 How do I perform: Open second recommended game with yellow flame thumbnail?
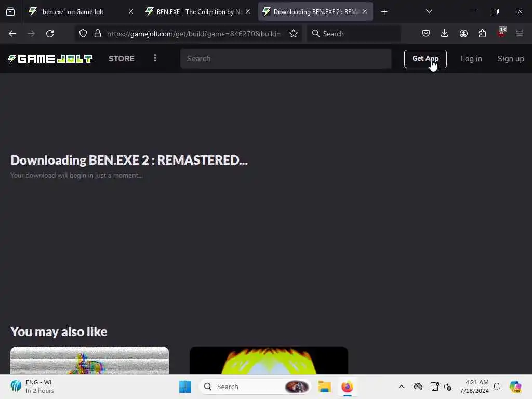click(x=269, y=361)
